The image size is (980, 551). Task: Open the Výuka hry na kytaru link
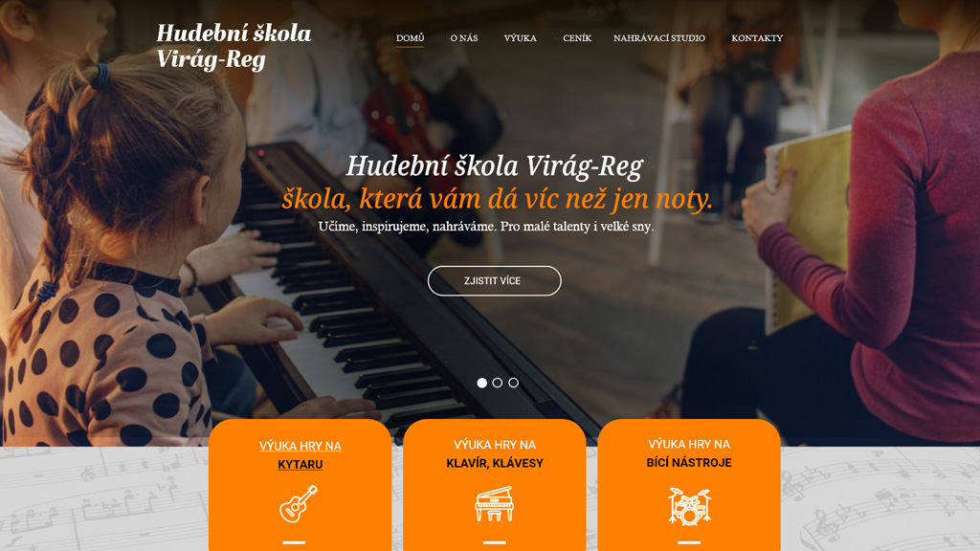click(x=300, y=454)
